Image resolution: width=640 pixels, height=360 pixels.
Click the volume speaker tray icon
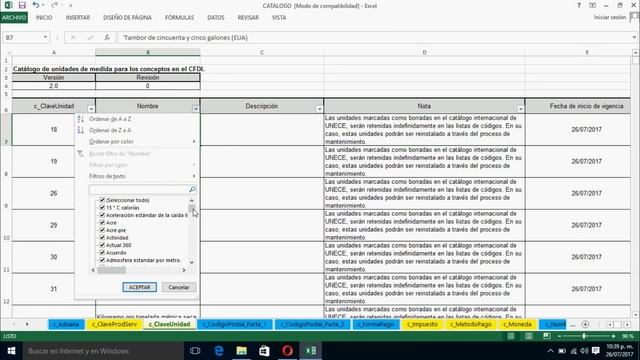(584, 351)
